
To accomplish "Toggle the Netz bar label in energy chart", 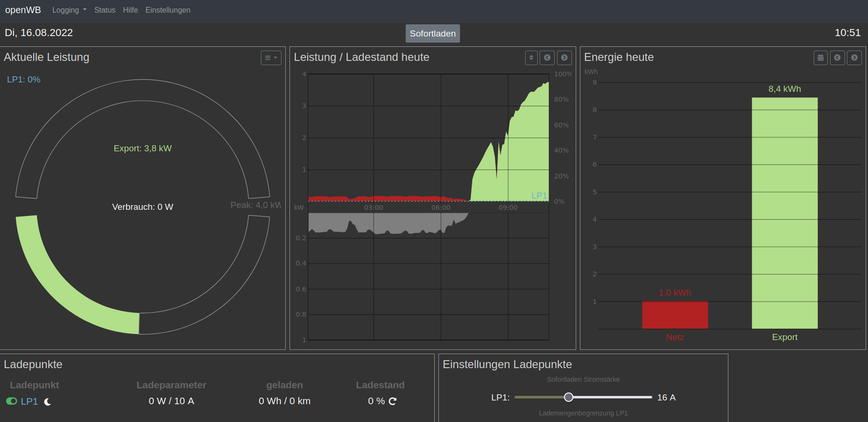I will point(675,337).
